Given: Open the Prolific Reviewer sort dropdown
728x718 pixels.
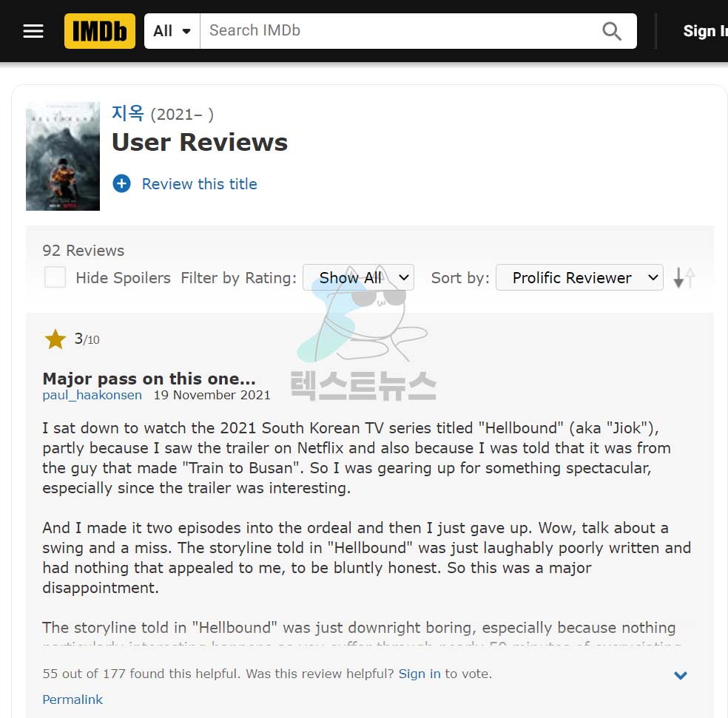Looking at the screenshot, I should pos(579,277).
